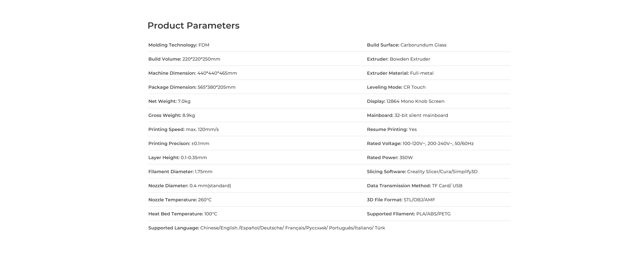Select the Supported Language list row

tap(267, 228)
